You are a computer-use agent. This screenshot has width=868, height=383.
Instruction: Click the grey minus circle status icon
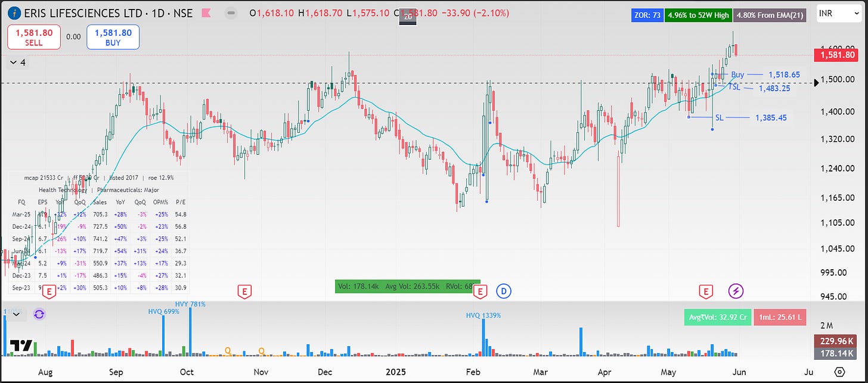pos(232,13)
